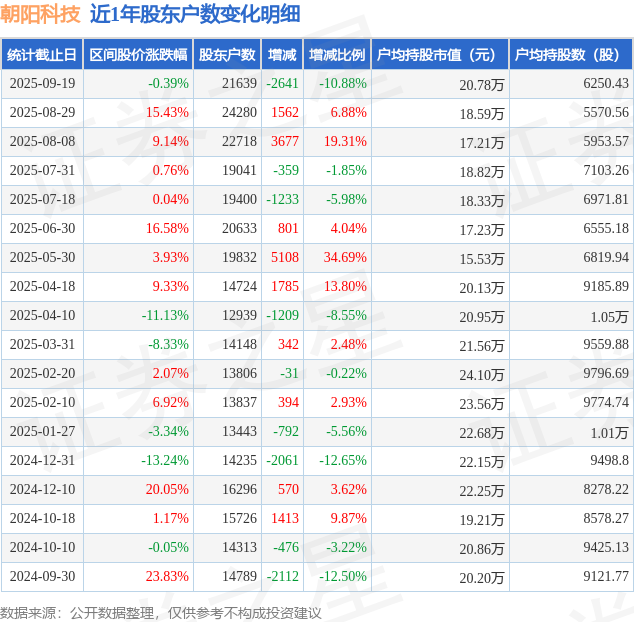Select date cell 2024-12-10
This screenshot has height=622, width=634.
coord(42,489)
